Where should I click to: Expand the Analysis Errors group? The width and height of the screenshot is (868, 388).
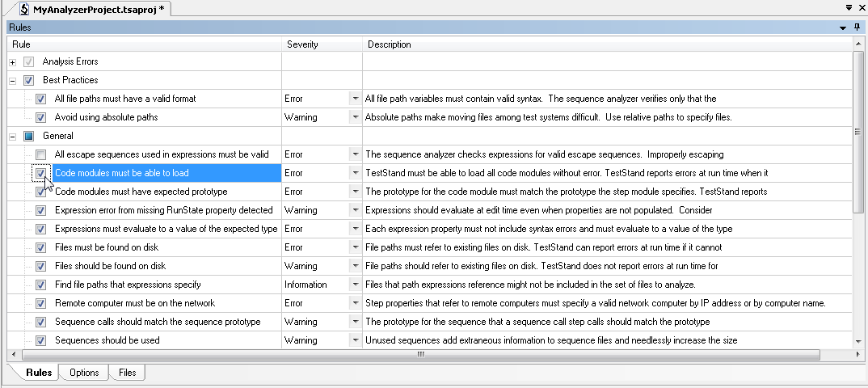[x=13, y=61]
